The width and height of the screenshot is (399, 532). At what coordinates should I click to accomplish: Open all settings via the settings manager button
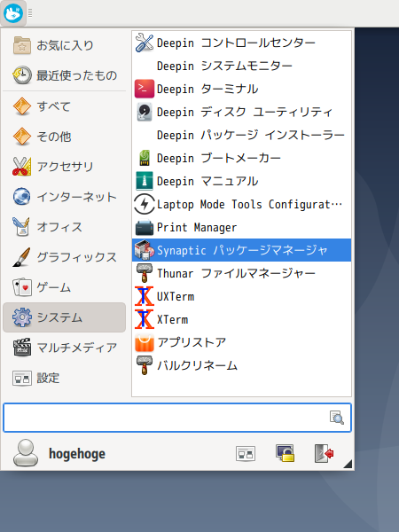coord(246,454)
